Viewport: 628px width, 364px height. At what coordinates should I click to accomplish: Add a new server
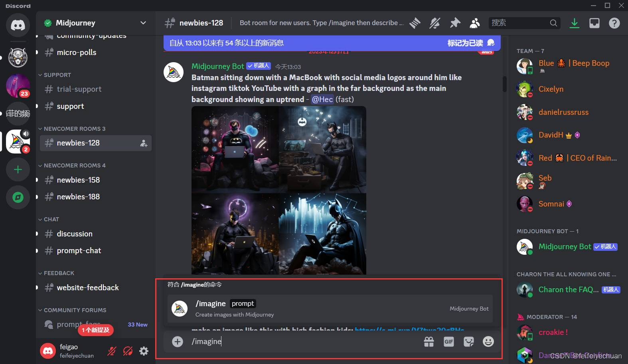(18, 169)
